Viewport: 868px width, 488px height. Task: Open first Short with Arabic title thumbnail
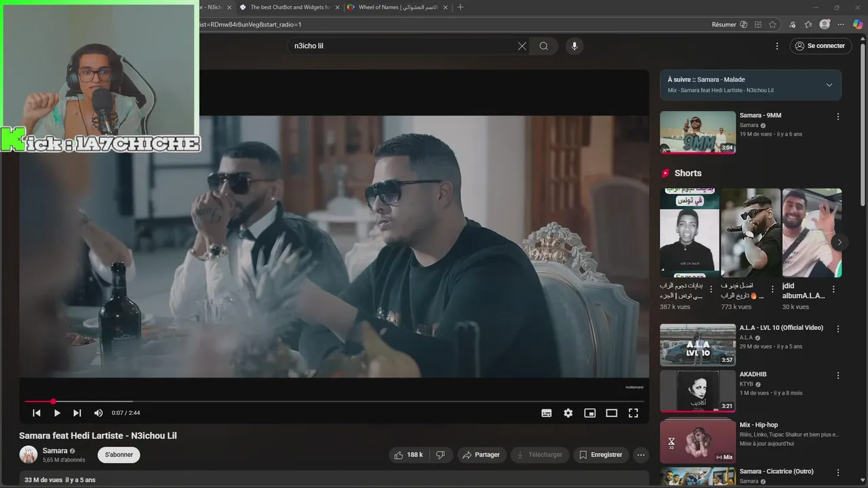click(689, 232)
